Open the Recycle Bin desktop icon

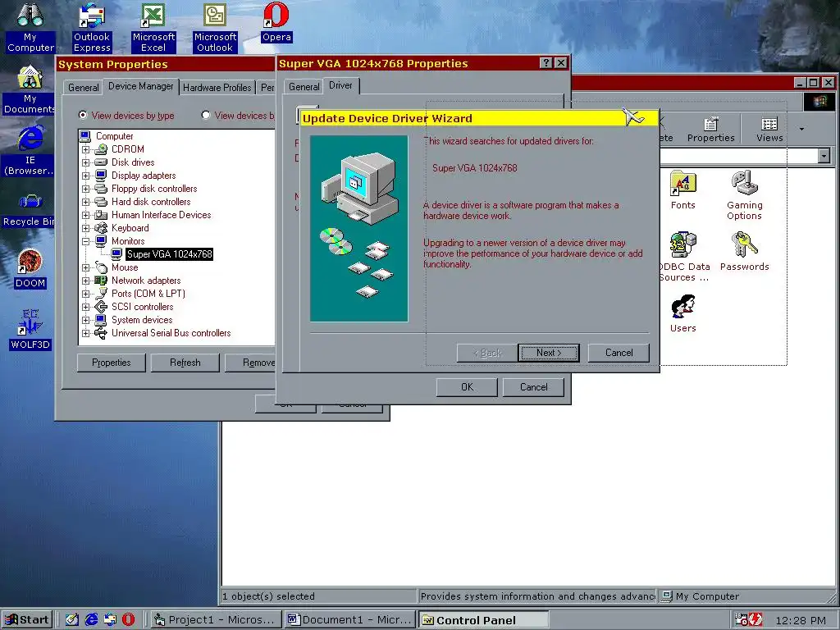tap(30, 210)
